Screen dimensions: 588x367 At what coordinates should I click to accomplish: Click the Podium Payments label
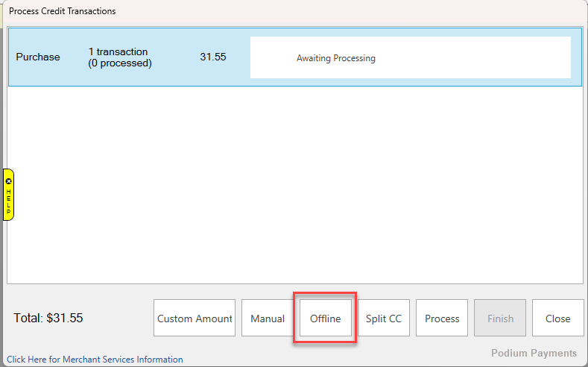coord(534,353)
